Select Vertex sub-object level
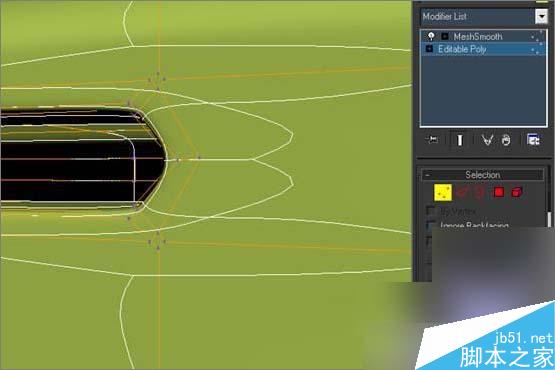Viewport: 555px width, 370px height. [x=443, y=192]
